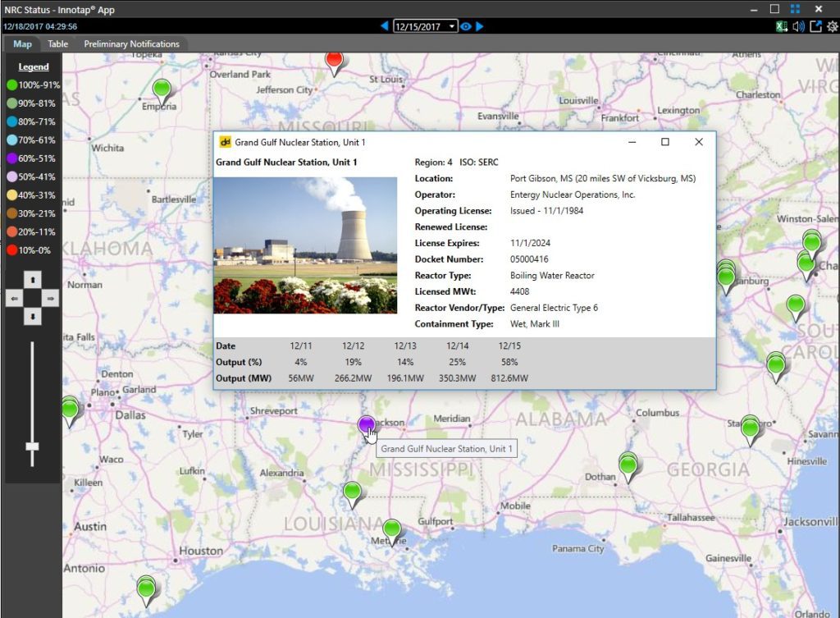Viewport: 840px width, 618px height.
Task: Toggle the blue eye view icon
Action: pos(466,26)
